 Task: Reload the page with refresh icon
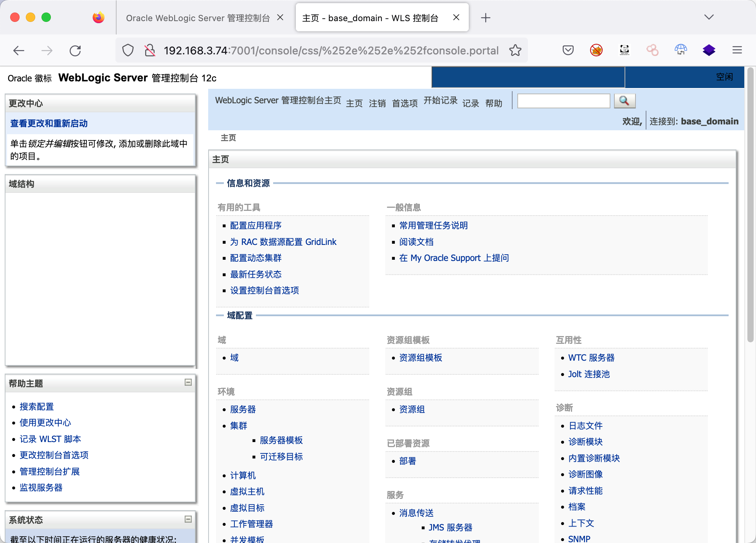click(x=75, y=50)
